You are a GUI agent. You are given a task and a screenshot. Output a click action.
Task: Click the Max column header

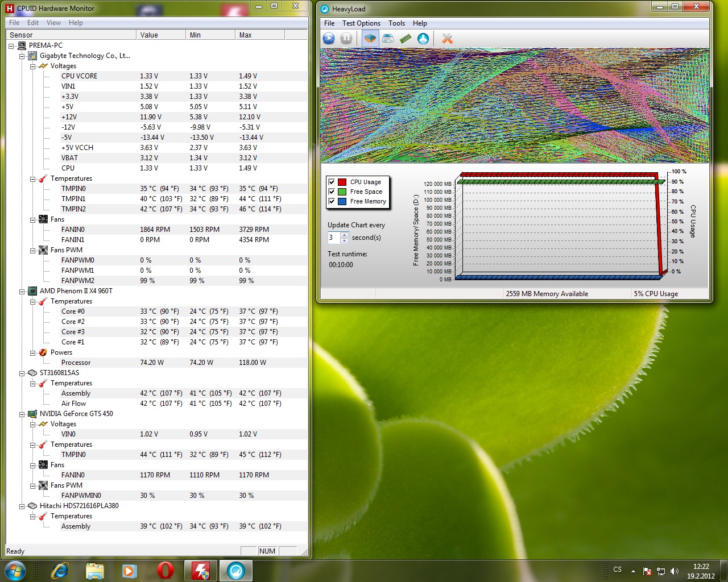(260, 35)
